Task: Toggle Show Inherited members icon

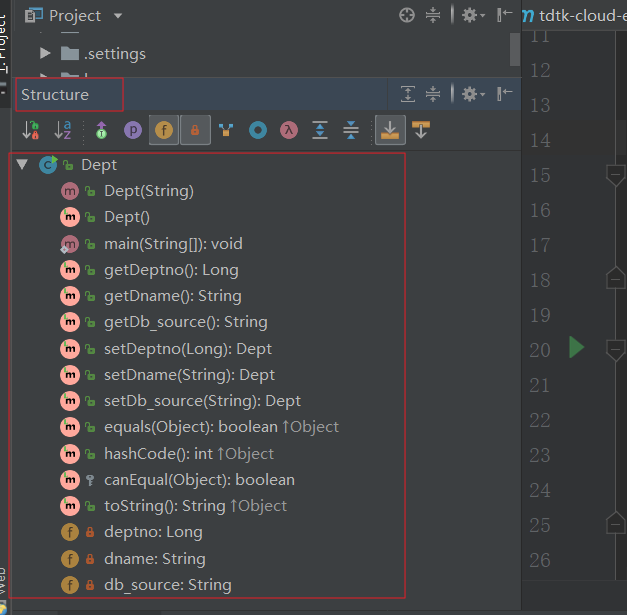Action: coord(102,130)
